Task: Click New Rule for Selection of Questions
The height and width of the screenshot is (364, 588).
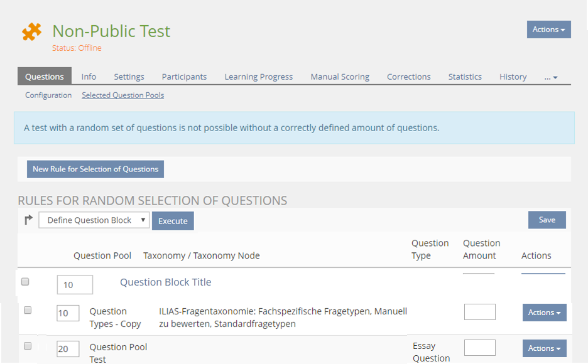Action: 95,169
